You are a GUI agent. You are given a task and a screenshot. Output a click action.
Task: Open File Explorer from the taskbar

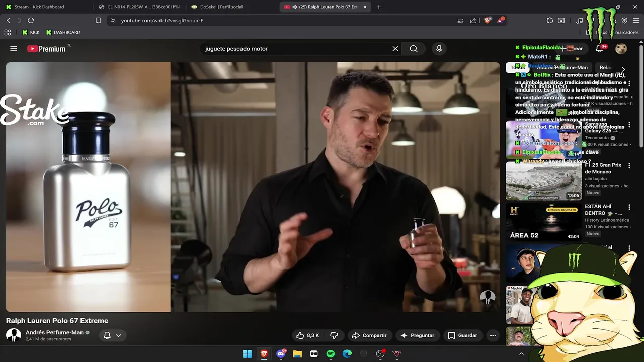click(297, 354)
